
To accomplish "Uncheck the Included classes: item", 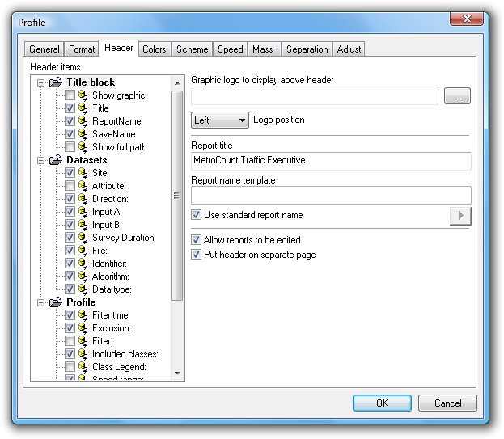I will (x=70, y=353).
